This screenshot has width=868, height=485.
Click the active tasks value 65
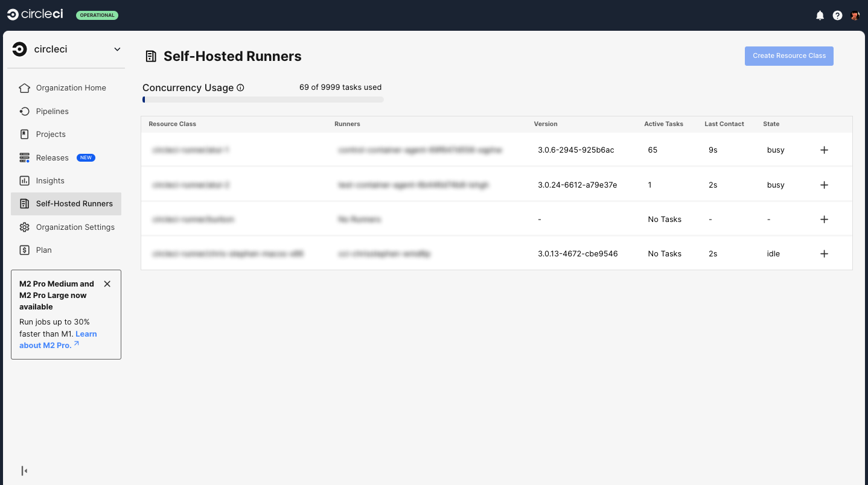tap(653, 150)
